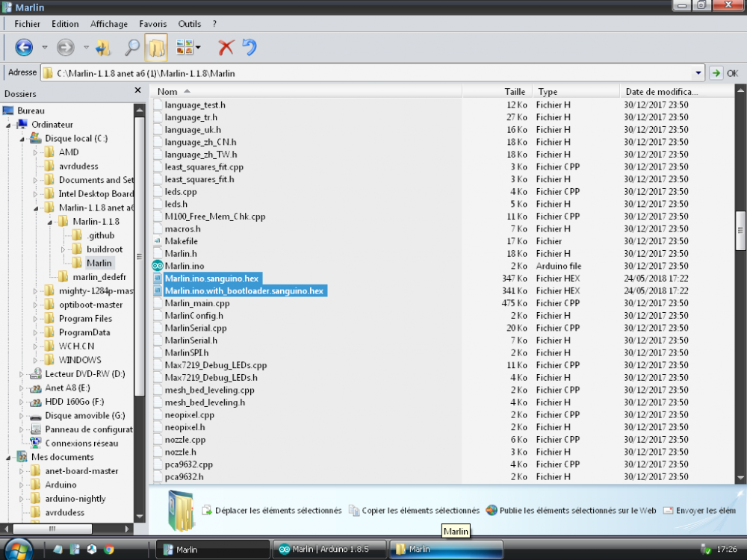The width and height of the screenshot is (747, 560).
Task: Click the Show Desktop quick launch icon
Action: coord(58,549)
